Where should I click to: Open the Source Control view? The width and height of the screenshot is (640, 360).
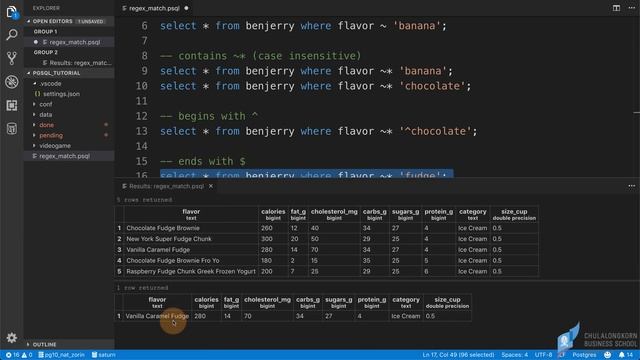click(12, 58)
